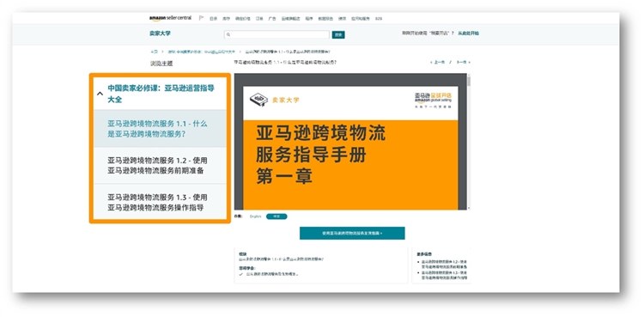Viewport: 644px width, 317px height.
Task: Go to 主页 in the breadcrumb
Action: click(154, 52)
